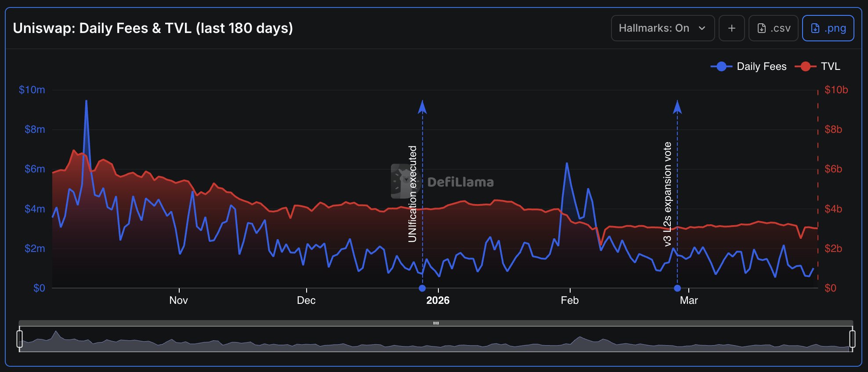Click the 'v3 L2s expansion vote' hallmark label
The height and width of the screenshot is (372, 868).
pyautogui.click(x=667, y=194)
